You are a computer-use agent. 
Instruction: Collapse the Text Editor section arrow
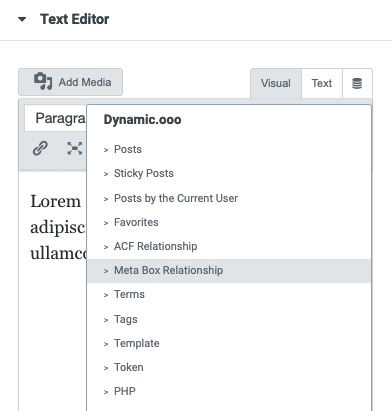tap(22, 19)
